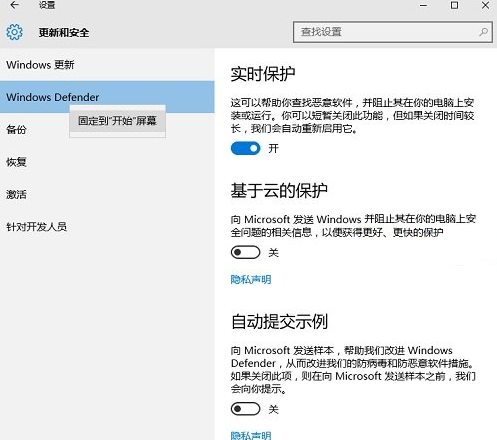Click the settings gear icon
The image size is (497, 440).
click(14, 32)
